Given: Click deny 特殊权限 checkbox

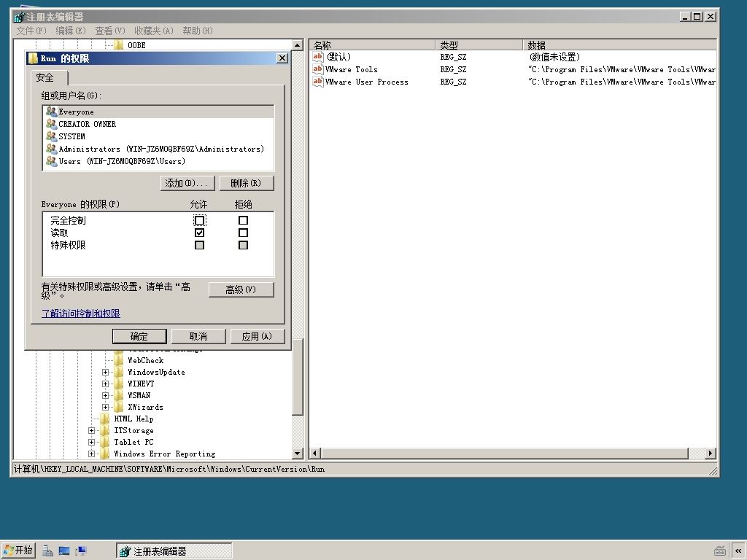Looking at the screenshot, I should (243, 245).
